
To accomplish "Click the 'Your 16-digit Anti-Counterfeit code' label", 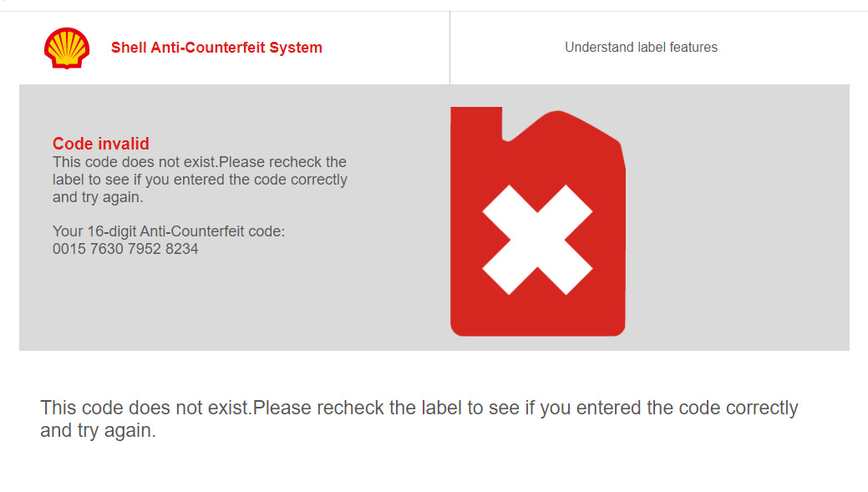I will click(169, 231).
